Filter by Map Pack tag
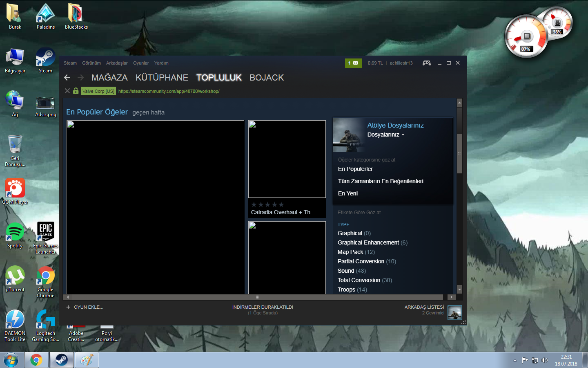 click(x=356, y=252)
